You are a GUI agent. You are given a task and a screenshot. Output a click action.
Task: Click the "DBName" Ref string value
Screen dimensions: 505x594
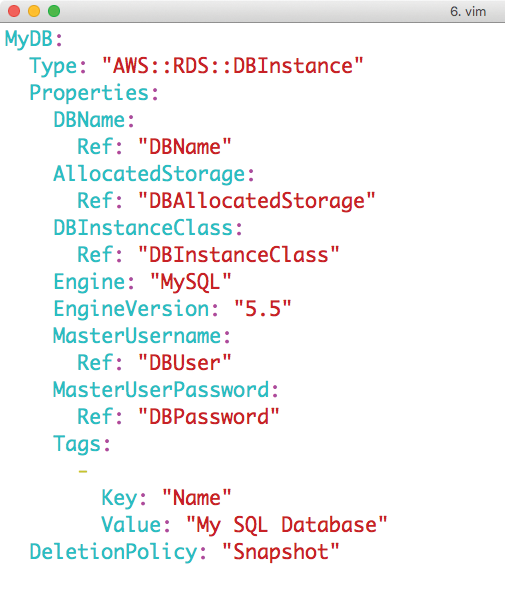point(184,147)
